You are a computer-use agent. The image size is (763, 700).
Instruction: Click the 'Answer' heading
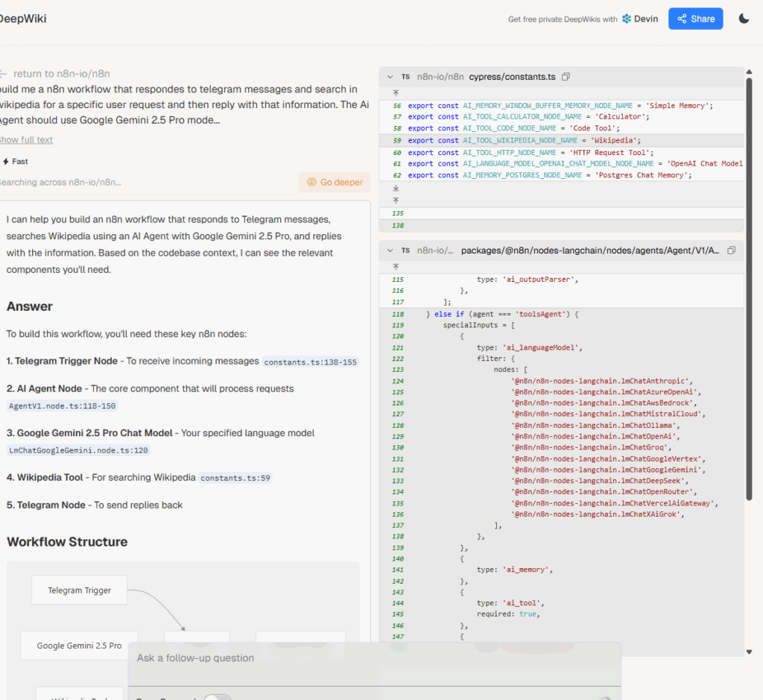30,306
